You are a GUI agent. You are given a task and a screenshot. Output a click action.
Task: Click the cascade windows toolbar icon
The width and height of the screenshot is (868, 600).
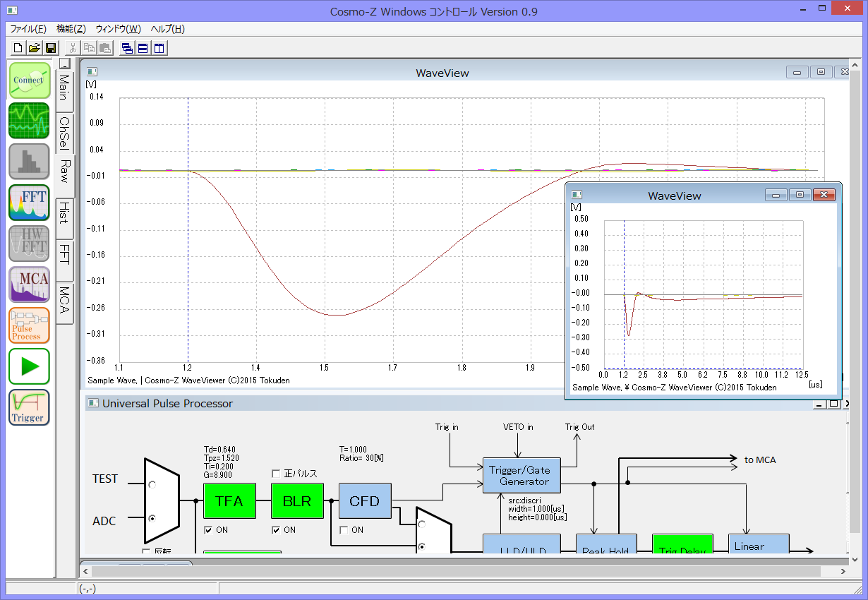tap(127, 48)
